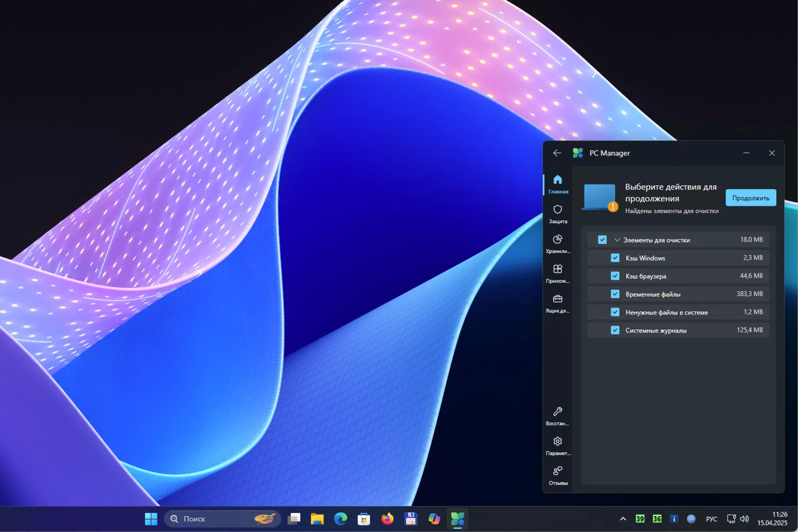This screenshot has width=798, height=532.
Task: Click the 18.0 MB total size
Action: point(751,239)
